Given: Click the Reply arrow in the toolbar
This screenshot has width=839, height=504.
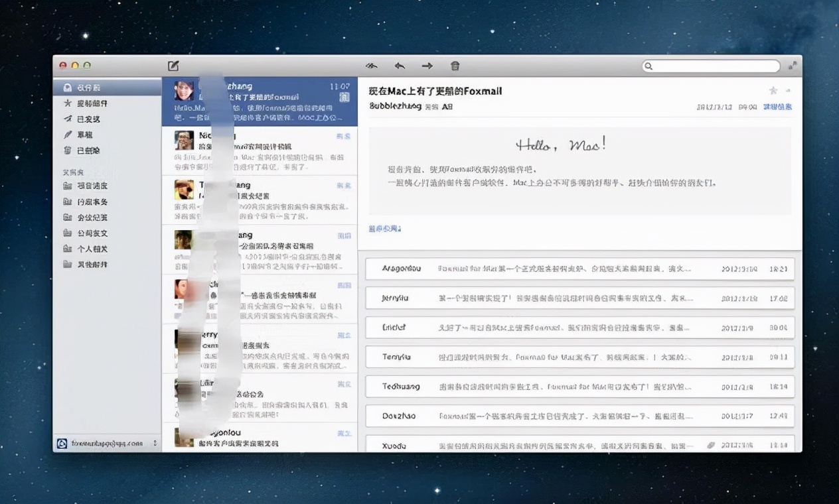Looking at the screenshot, I should 400,66.
